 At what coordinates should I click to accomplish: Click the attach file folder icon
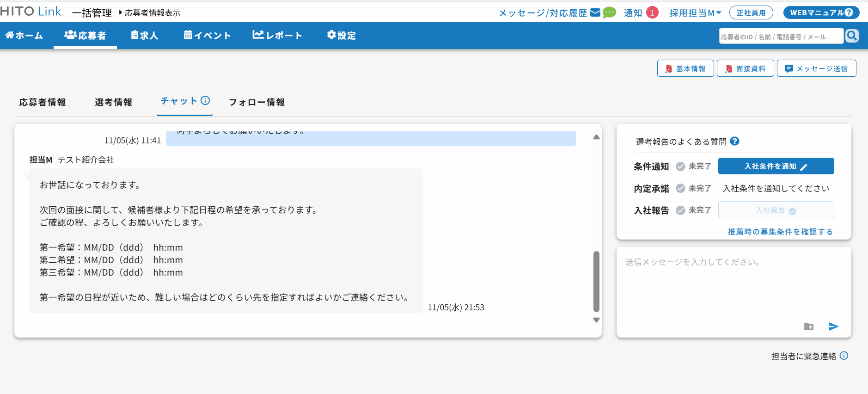click(809, 326)
